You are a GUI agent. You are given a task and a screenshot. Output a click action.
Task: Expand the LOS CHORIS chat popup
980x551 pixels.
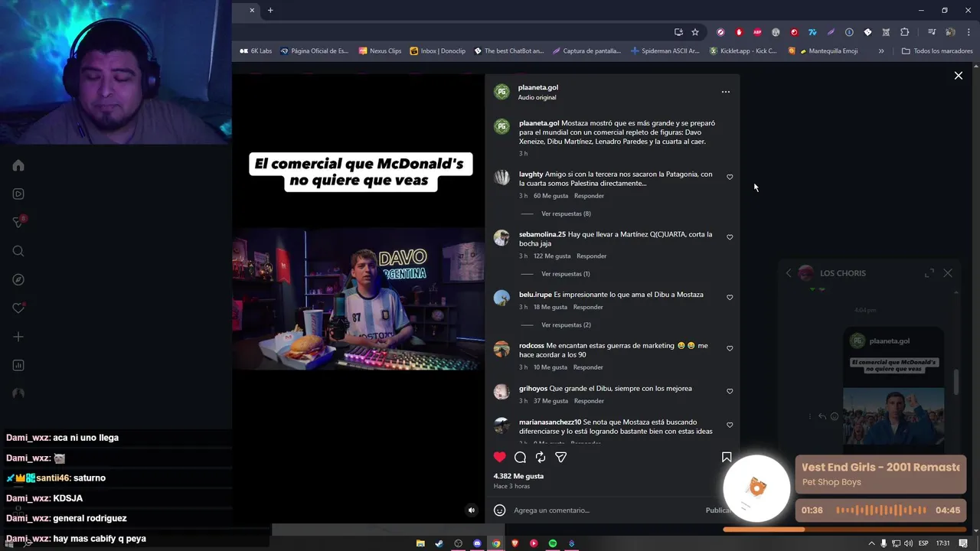click(929, 273)
